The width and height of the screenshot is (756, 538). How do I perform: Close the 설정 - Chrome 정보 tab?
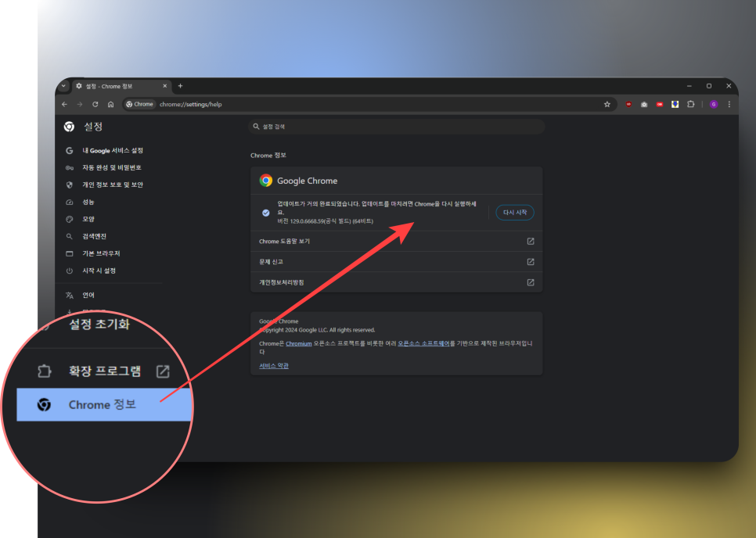[165, 86]
